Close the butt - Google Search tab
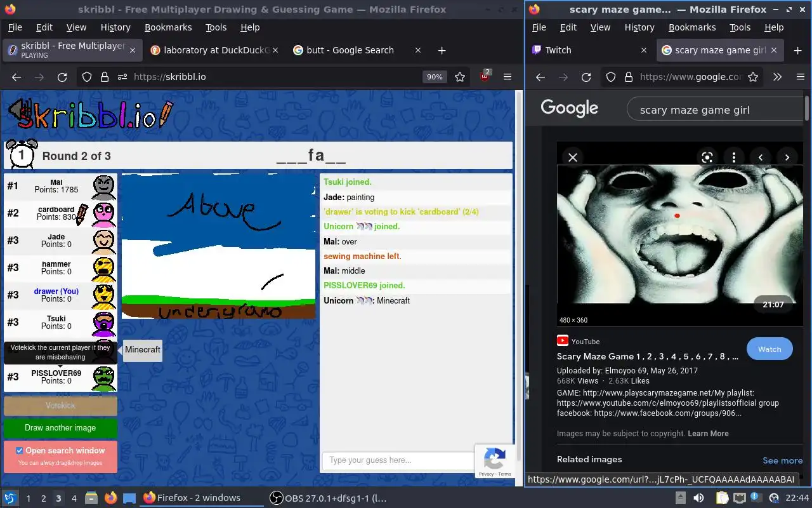The height and width of the screenshot is (508, 812). [417, 50]
